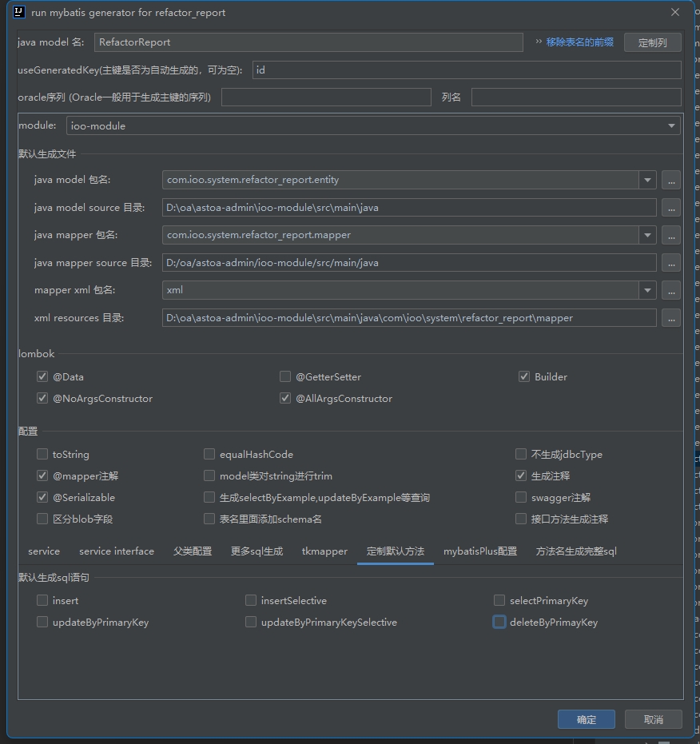Click browse button for java mapper source directory
Viewport: 700px width, 744px height.
coord(671,263)
